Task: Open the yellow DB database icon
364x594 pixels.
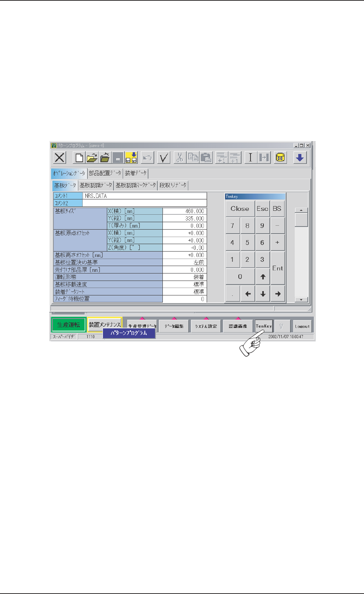Action: (281, 158)
